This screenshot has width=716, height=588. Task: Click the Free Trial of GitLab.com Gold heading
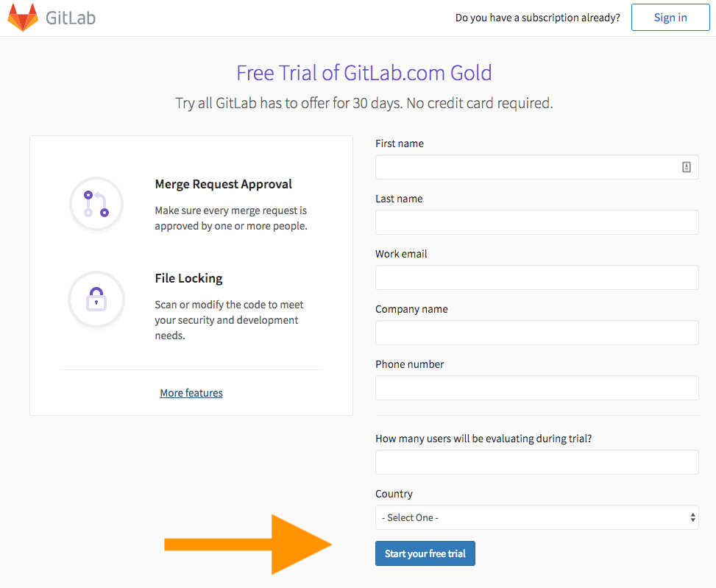point(364,72)
